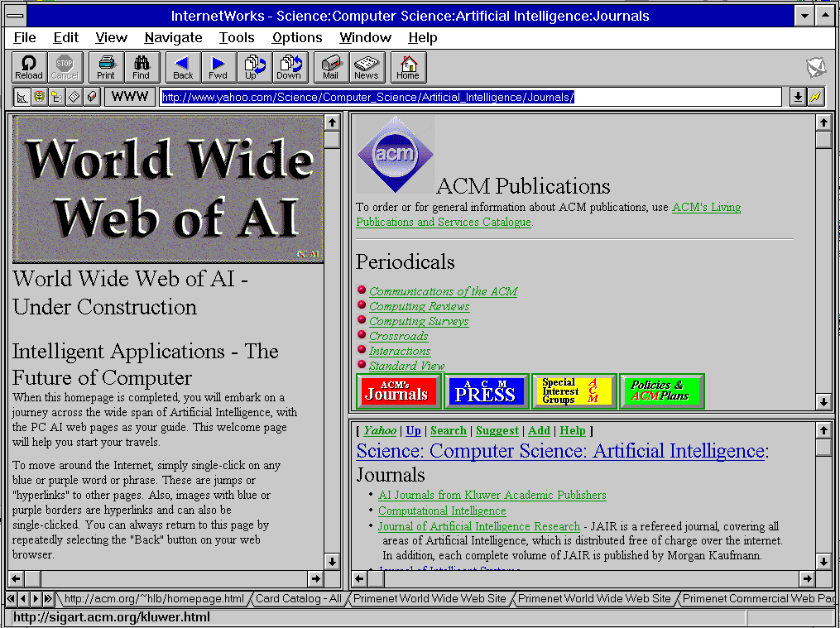Open News from the newspaper icon
This screenshot has width=840, height=628.
(x=366, y=67)
